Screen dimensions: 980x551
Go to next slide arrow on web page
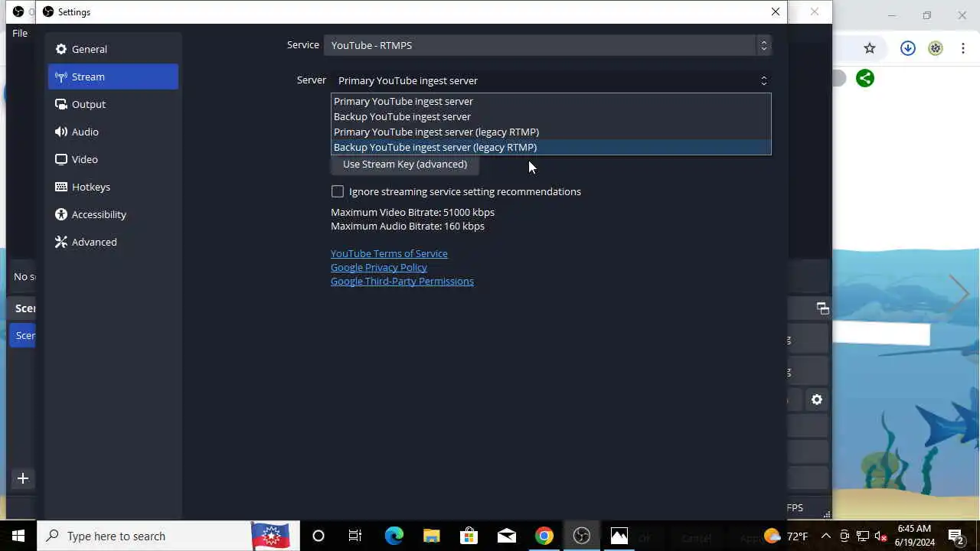click(x=959, y=293)
